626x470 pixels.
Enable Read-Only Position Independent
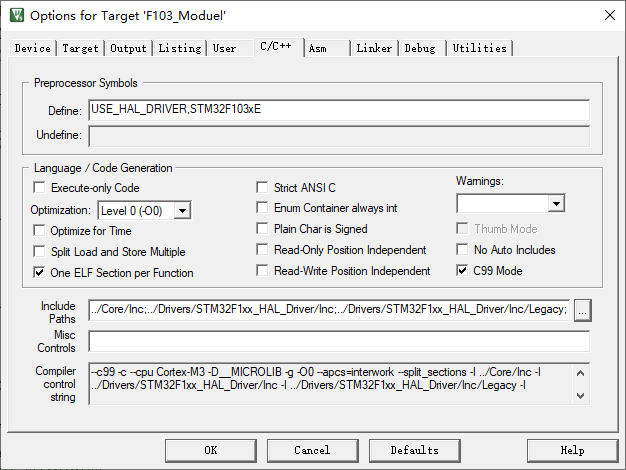262,250
